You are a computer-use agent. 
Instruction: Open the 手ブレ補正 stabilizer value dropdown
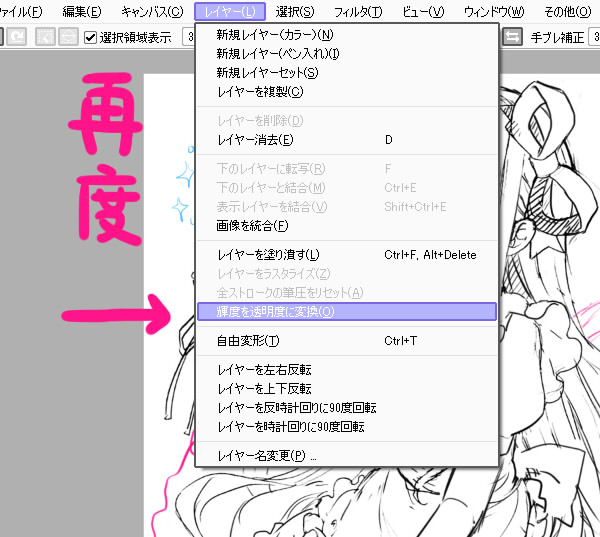(594, 37)
